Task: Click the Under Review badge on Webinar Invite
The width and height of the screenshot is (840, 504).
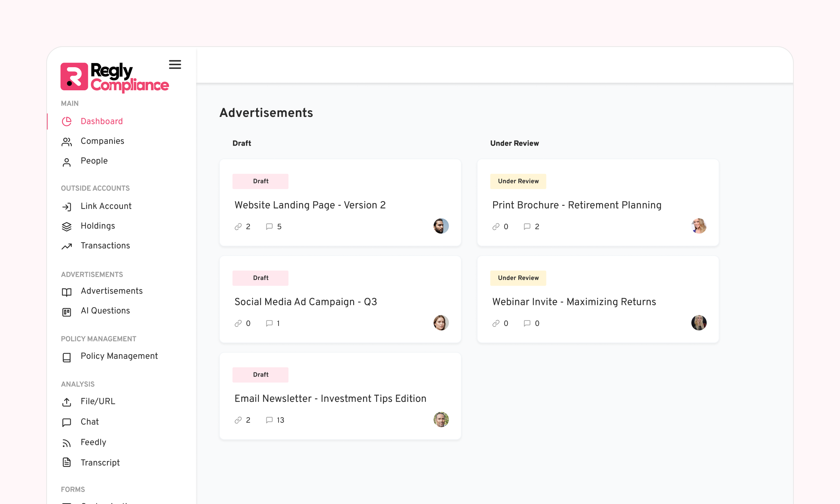Action: click(518, 278)
